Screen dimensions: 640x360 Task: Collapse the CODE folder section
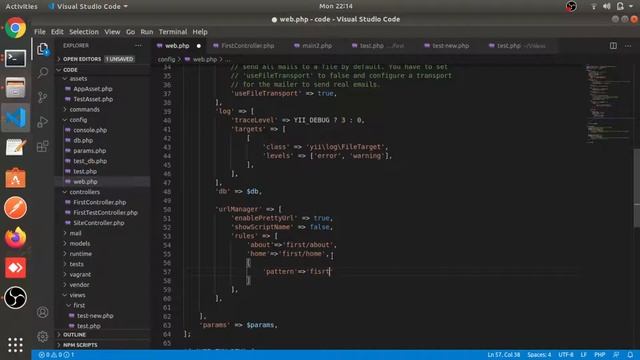pos(103,70)
